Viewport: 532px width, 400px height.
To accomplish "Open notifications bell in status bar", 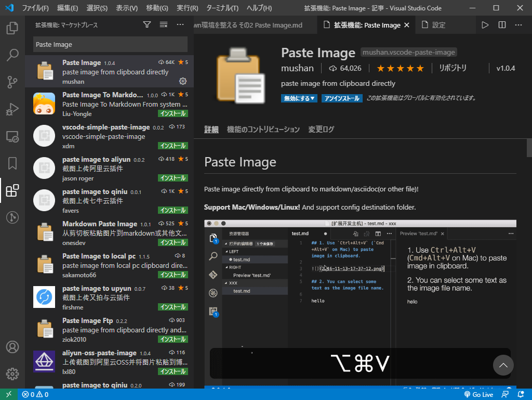I will (521, 394).
